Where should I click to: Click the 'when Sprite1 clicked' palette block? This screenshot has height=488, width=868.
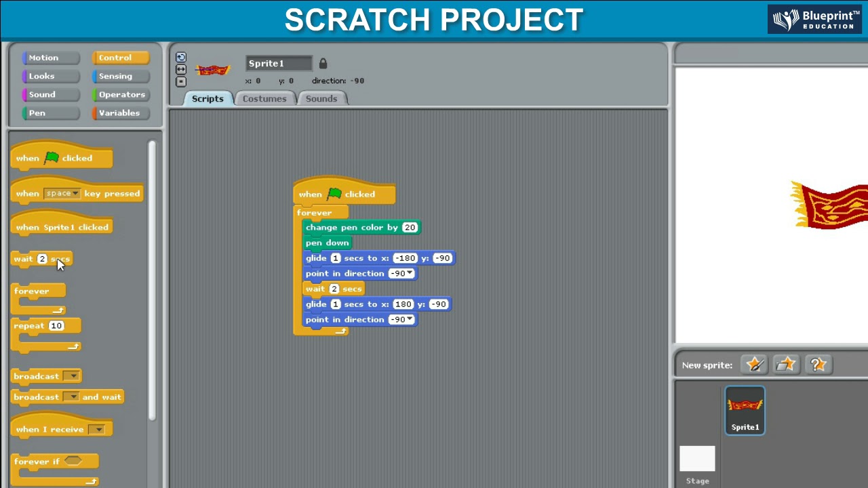tap(62, 224)
